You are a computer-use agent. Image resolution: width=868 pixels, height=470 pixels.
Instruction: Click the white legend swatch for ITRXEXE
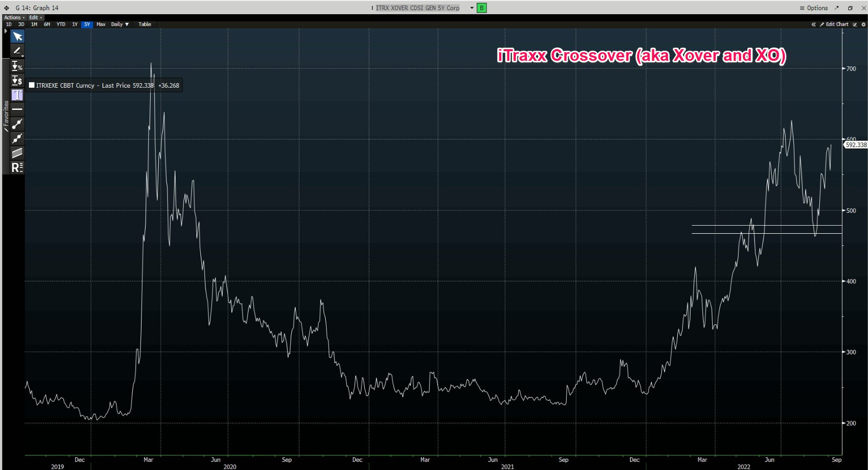[31, 85]
